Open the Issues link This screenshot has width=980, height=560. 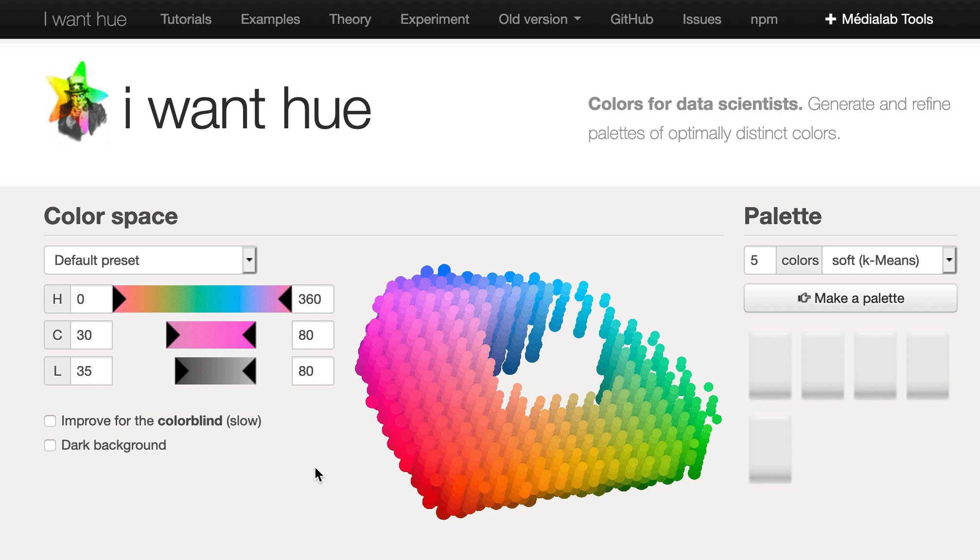701,19
